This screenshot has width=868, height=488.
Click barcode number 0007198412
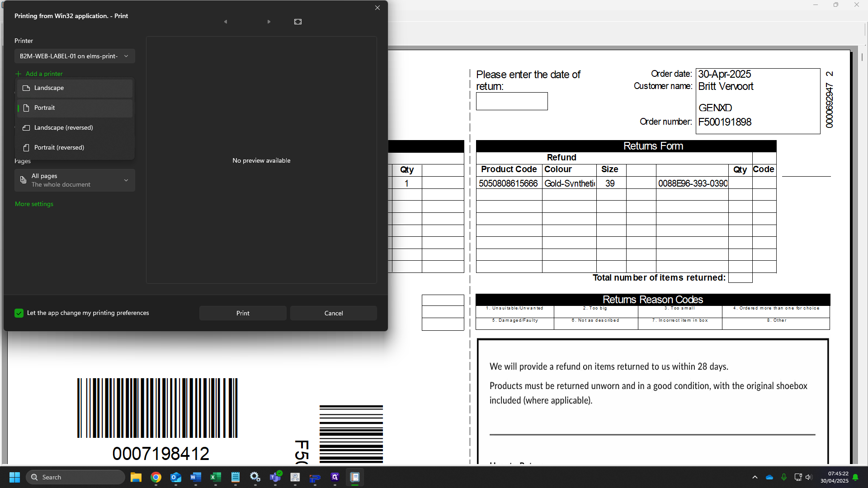pyautogui.click(x=161, y=454)
